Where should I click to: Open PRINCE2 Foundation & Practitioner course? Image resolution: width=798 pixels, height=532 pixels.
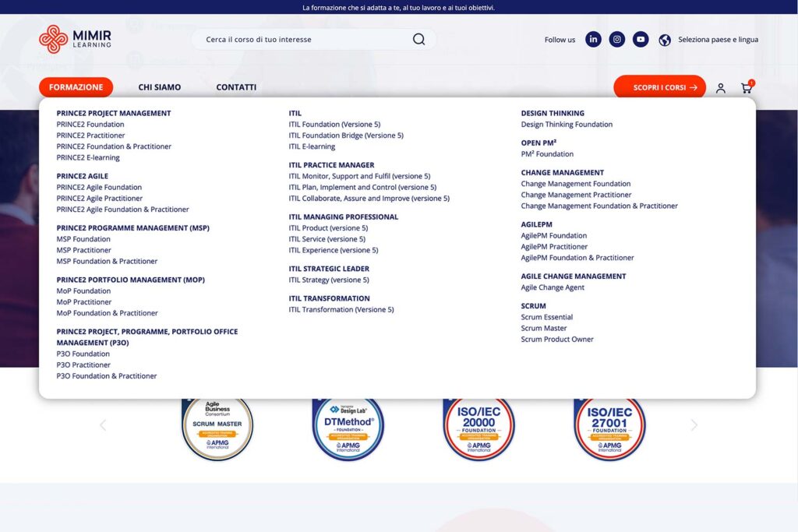click(114, 146)
